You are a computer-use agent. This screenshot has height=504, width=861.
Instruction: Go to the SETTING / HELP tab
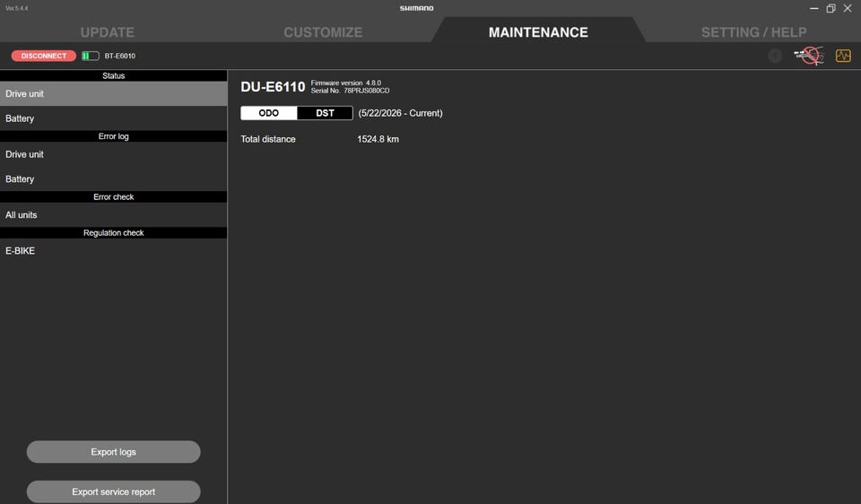click(754, 32)
